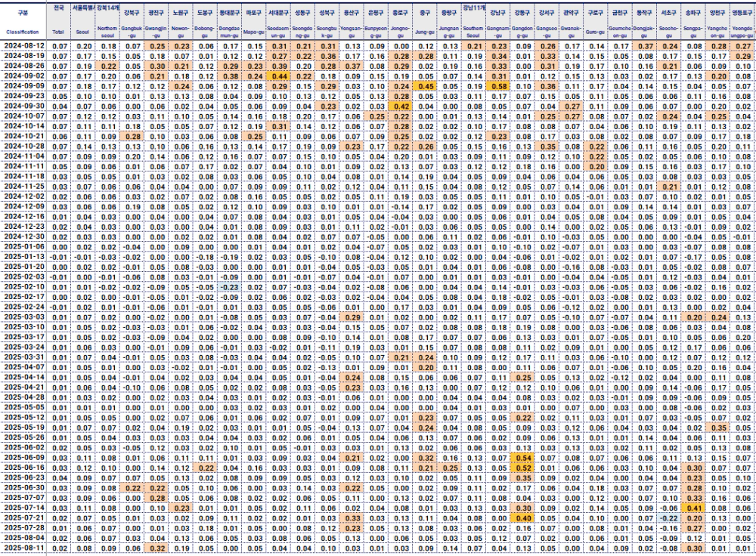Click the 전국 Total column header
Screen dimensions: 756x556
tap(59, 21)
